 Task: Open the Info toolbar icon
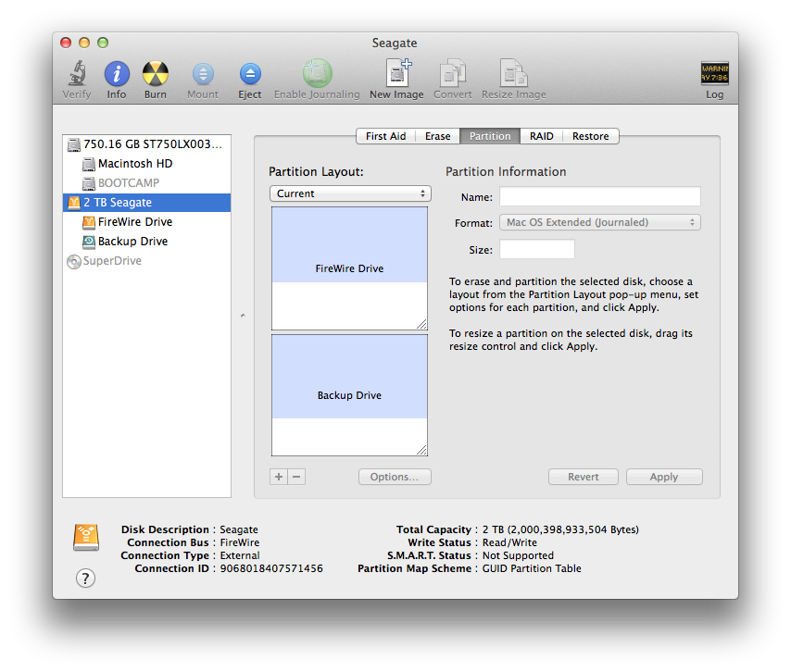click(117, 74)
